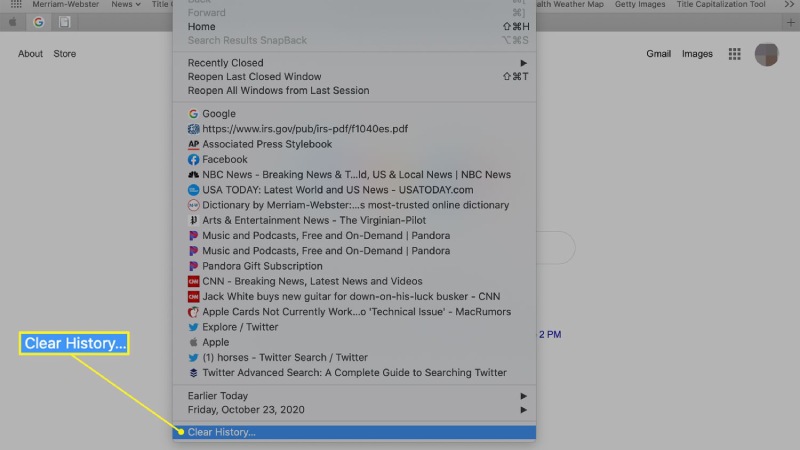Choose Home from History menu
Viewport: 800px width, 450px height.
pyautogui.click(x=354, y=27)
